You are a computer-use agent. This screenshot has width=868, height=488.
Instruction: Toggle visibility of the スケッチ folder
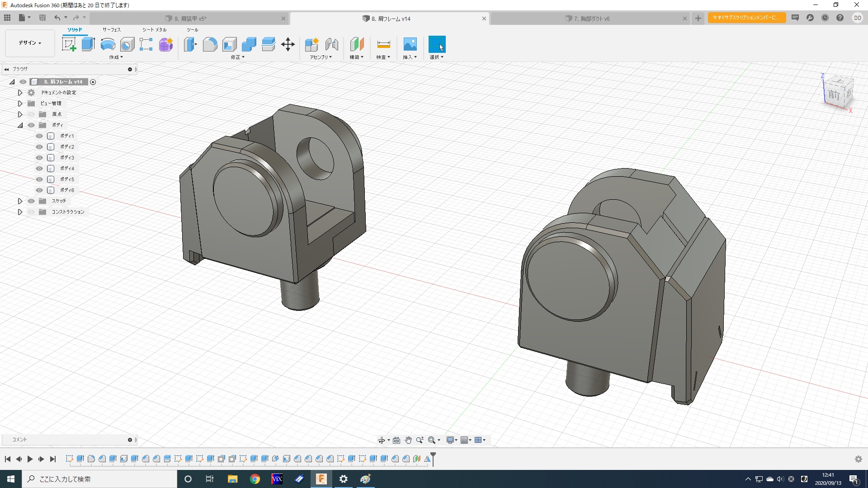point(31,201)
